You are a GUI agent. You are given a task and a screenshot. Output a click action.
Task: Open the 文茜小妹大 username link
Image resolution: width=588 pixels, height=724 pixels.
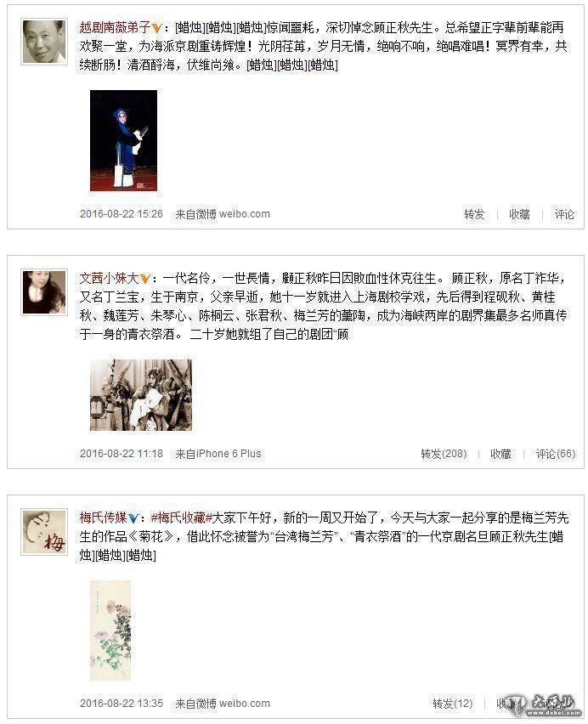coord(110,279)
